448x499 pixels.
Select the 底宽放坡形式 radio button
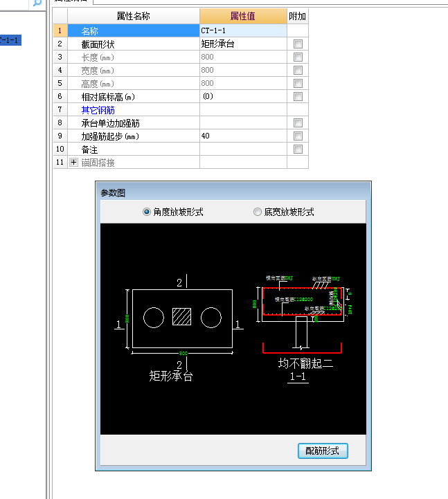pos(258,212)
